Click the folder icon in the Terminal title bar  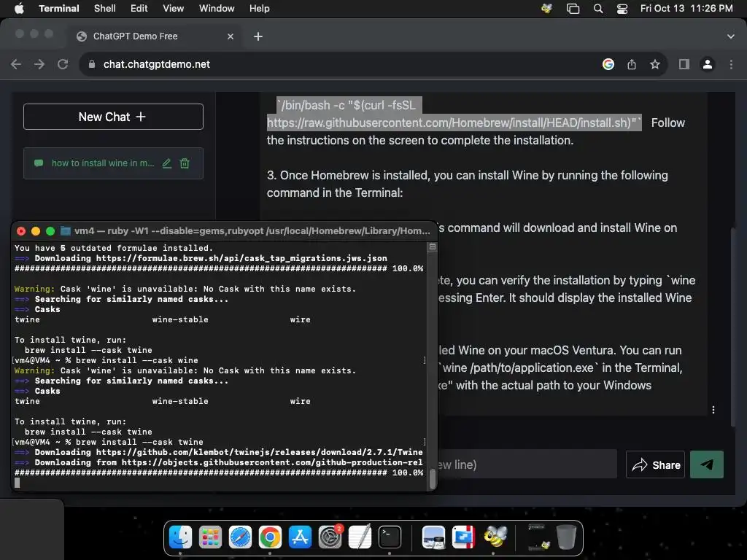coord(66,231)
